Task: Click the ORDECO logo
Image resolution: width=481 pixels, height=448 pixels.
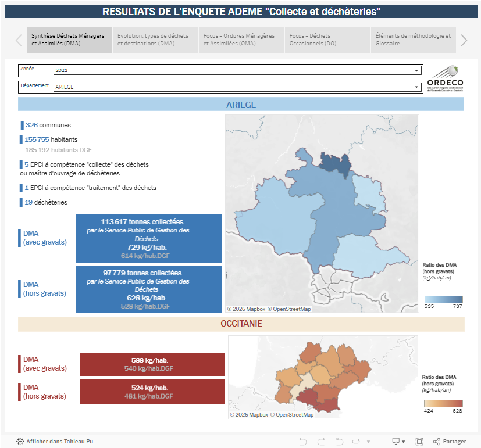Action: point(447,78)
